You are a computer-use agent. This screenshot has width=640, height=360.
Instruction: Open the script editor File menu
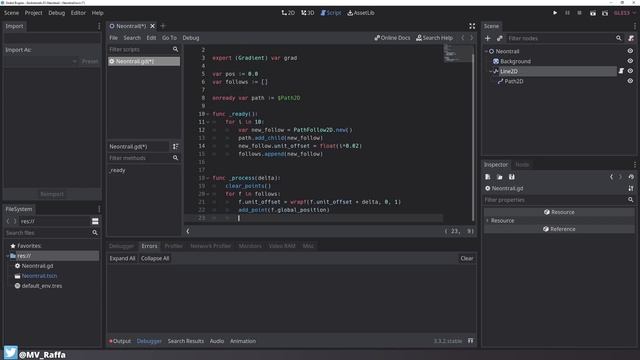113,38
